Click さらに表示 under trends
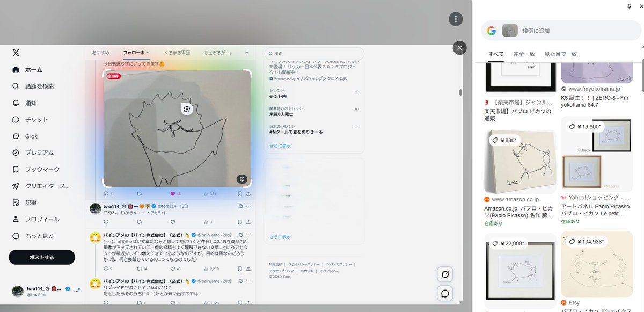The height and width of the screenshot is (312, 644). pos(280,146)
